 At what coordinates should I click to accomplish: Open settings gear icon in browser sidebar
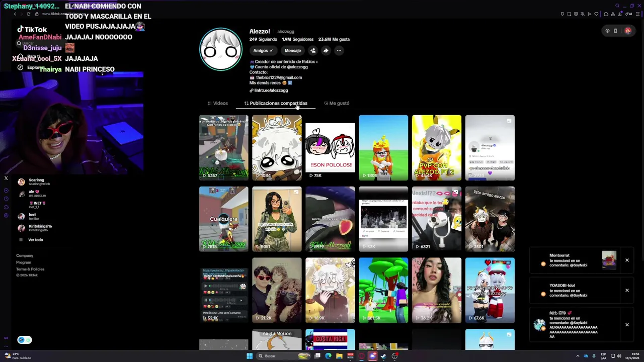pyautogui.click(x=6, y=215)
